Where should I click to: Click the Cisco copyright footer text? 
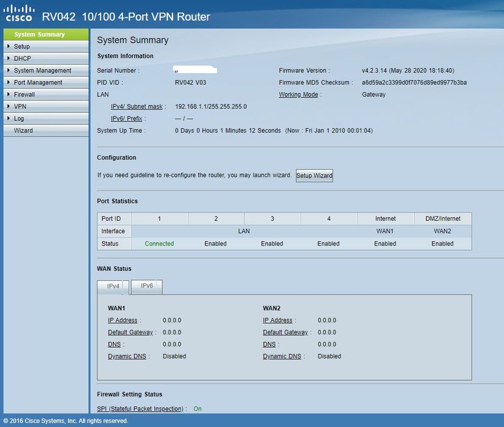[x=66, y=421]
